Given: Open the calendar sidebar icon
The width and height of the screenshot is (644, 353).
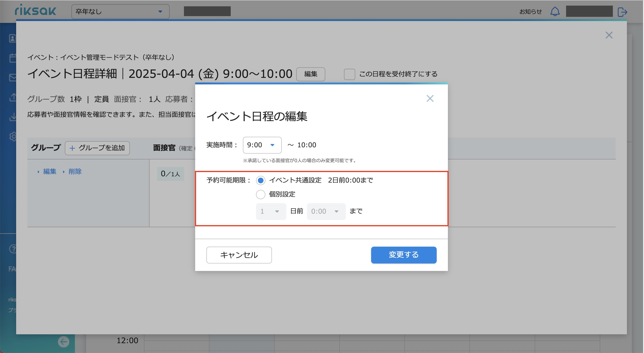Looking at the screenshot, I should [x=12, y=58].
